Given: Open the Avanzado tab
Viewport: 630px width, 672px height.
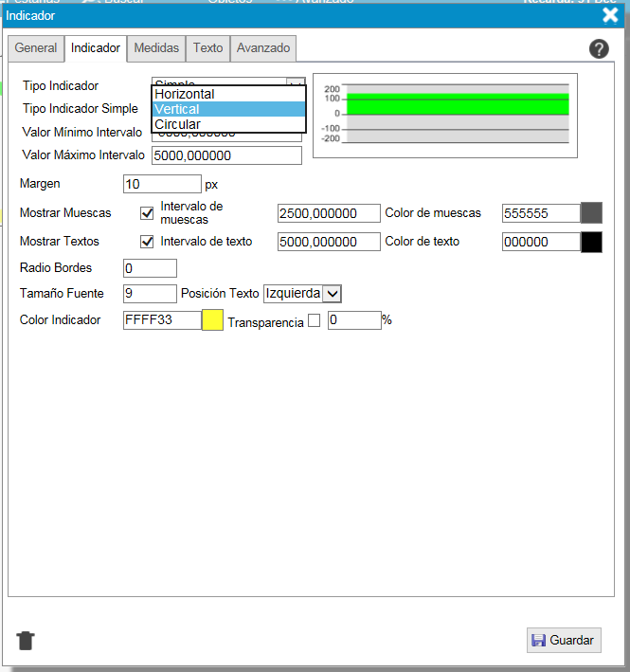Looking at the screenshot, I should pos(263,48).
